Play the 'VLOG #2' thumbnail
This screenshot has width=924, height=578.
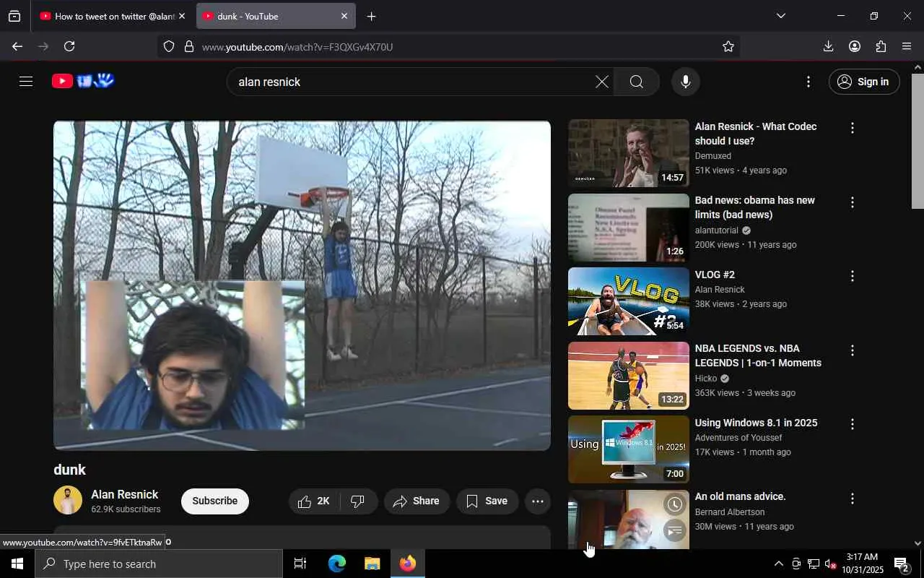click(629, 301)
